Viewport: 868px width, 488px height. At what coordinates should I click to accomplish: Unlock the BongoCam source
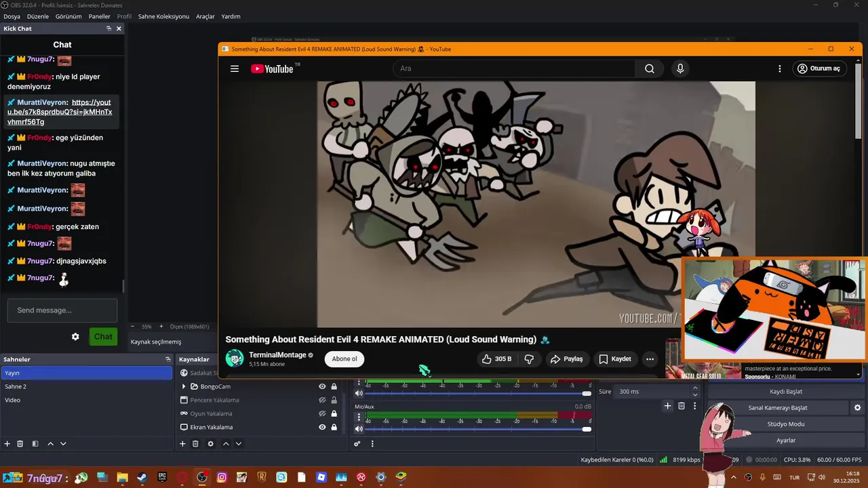coord(334,386)
